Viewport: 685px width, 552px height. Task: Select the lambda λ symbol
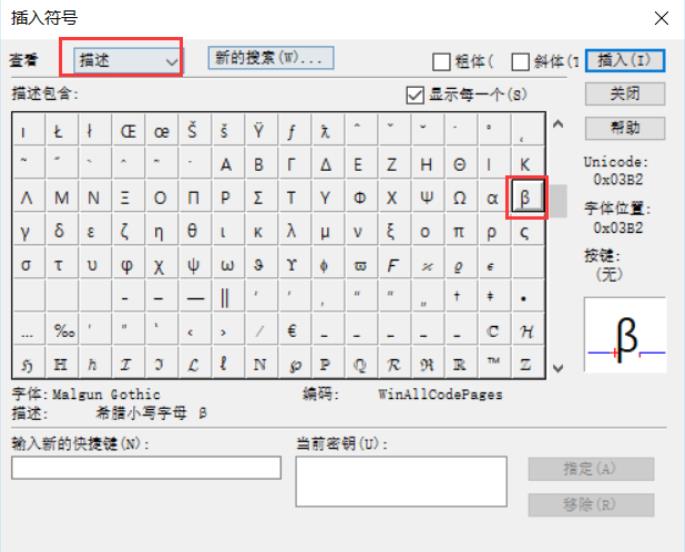(291, 232)
